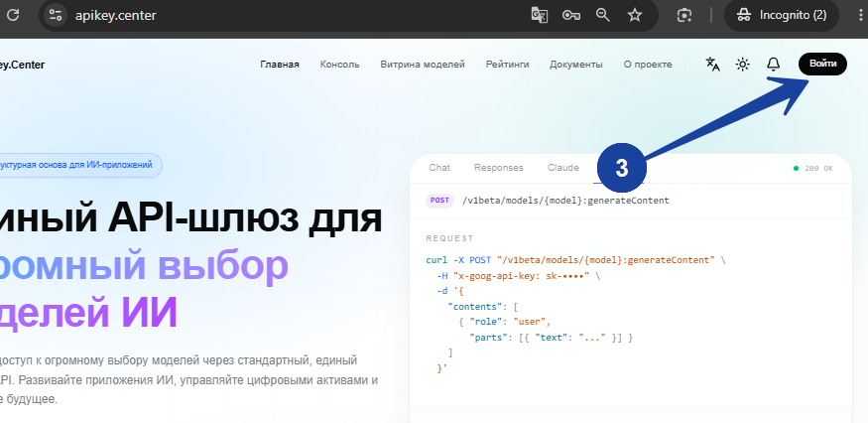The height and width of the screenshot is (423, 868).
Task: Open the Рейтинги link
Action: pyautogui.click(x=508, y=65)
